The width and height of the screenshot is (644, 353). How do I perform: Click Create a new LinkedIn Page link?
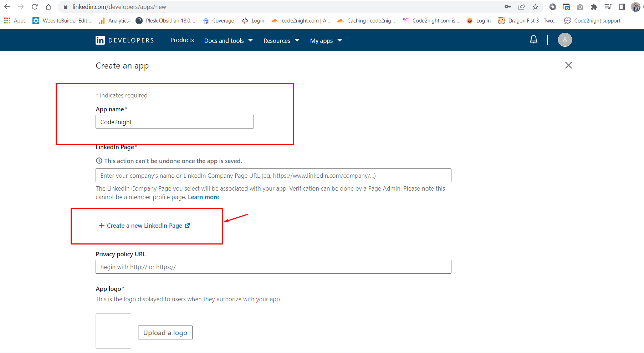tap(145, 226)
